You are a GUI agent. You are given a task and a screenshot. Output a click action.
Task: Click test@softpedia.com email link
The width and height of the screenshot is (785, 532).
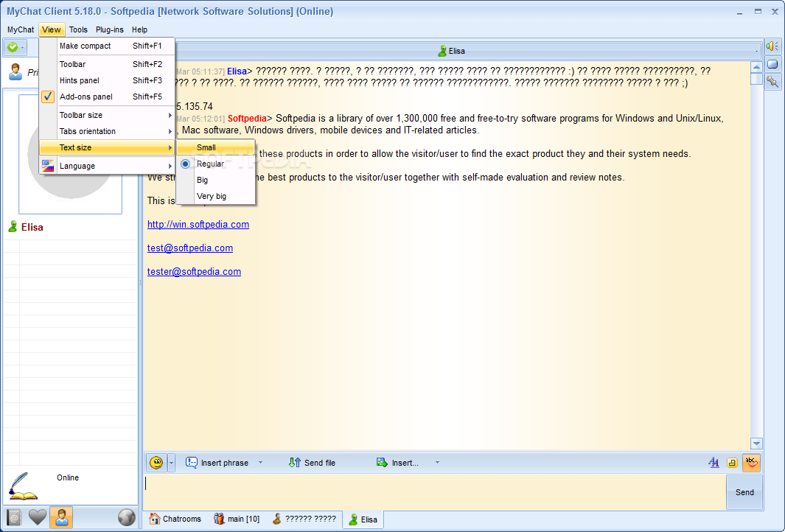point(190,248)
